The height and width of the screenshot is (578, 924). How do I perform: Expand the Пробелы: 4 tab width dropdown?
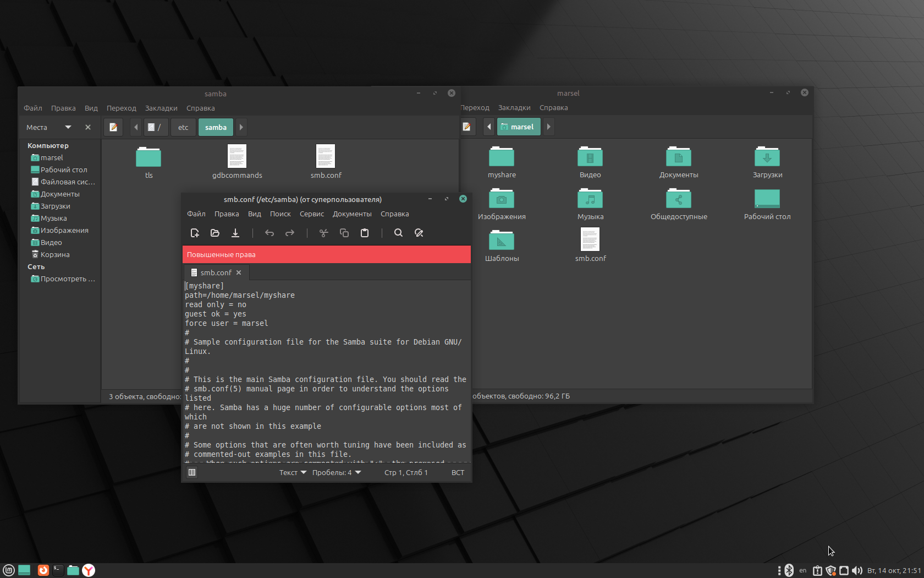pos(337,473)
